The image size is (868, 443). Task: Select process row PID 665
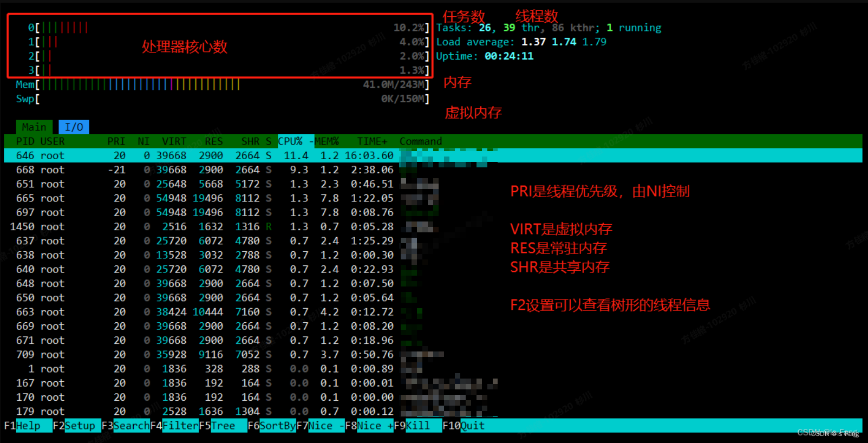433,198
